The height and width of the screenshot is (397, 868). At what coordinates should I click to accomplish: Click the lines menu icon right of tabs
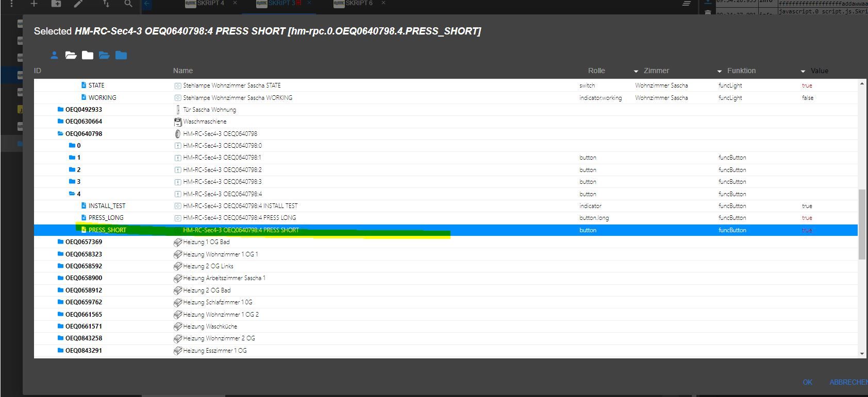click(687, 4)
